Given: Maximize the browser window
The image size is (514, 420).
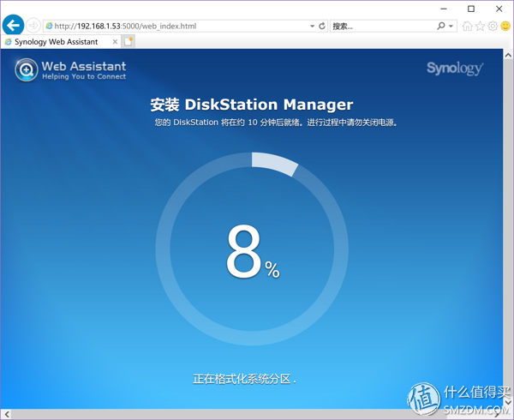Looking at the screenshot, I should [x=470, y=9].
